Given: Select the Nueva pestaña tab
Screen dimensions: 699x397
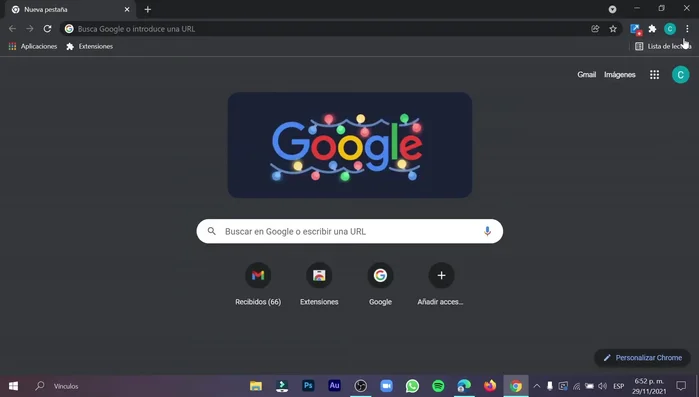Looking at the screenshot, I should [x=69, y=9].
